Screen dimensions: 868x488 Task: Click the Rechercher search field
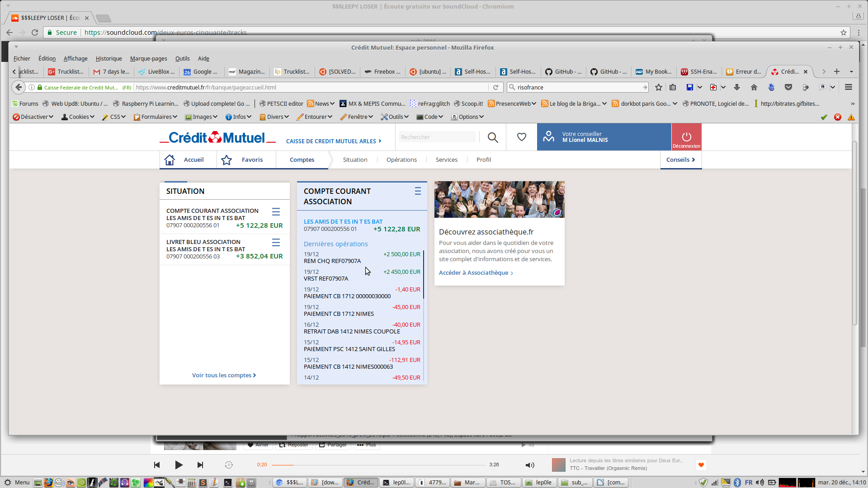click(x=437, y=137)
